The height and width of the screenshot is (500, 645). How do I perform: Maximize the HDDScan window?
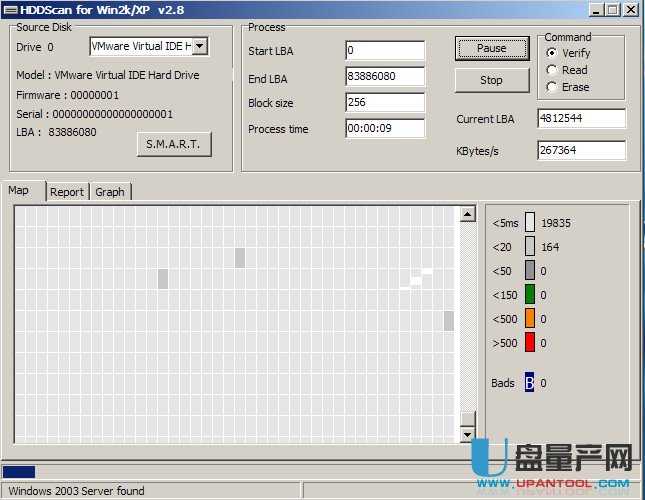[x=612, y=9]
